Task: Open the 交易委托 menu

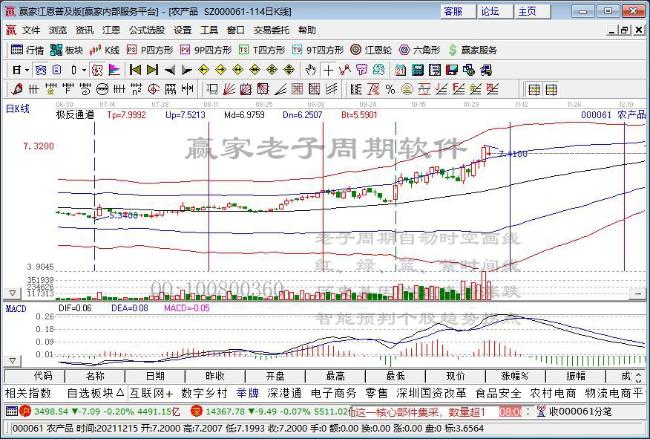Action: click(x=272, y=30)
